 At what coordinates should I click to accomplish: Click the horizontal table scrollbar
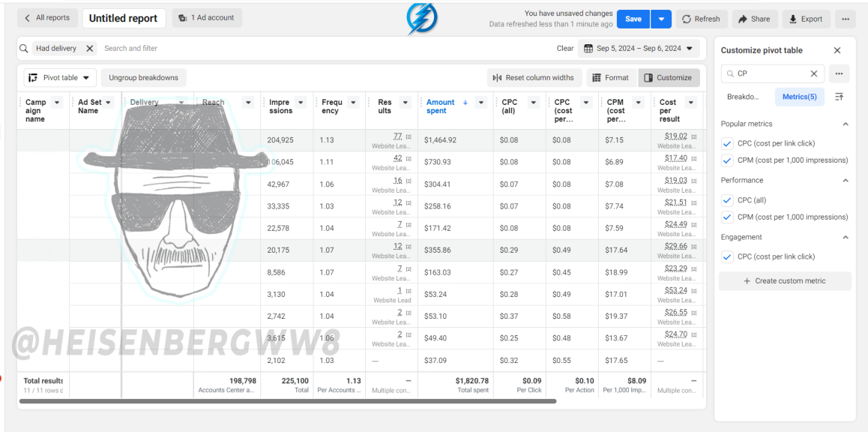tap(287, 401)
